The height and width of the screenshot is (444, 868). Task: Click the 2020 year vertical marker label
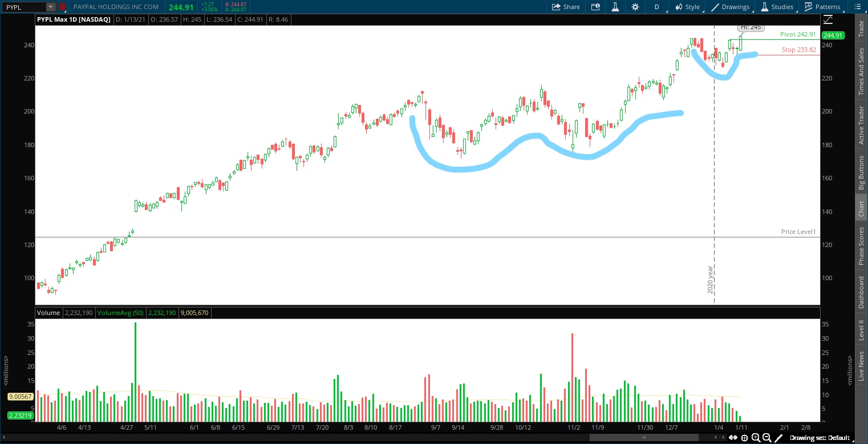click(711, 280)
